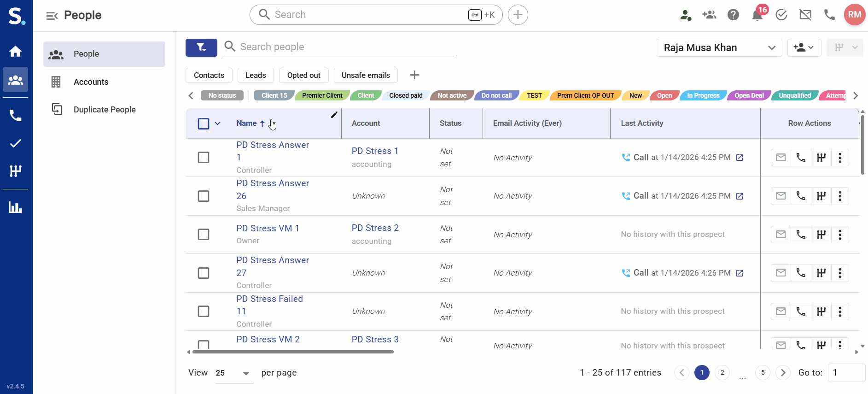Click email icon for PD Stress VM 1

781,235
